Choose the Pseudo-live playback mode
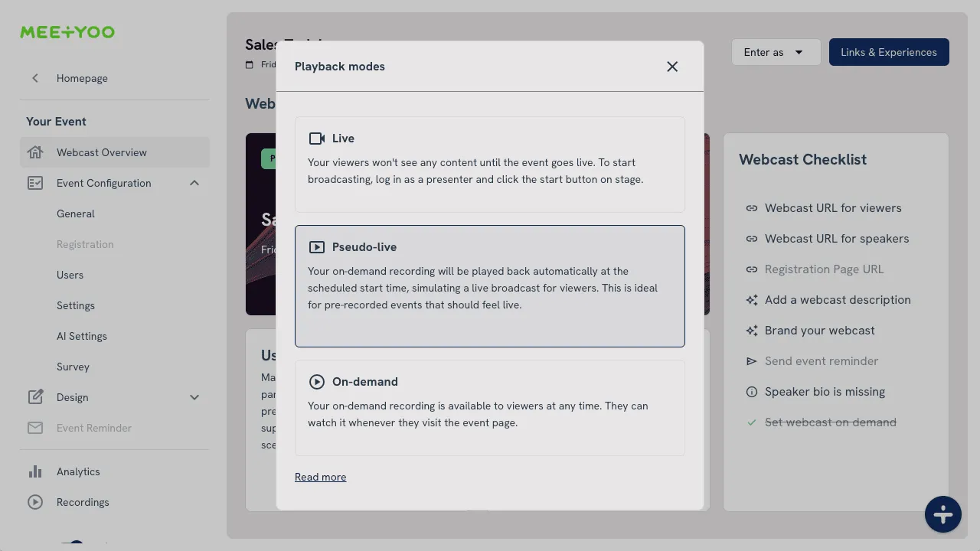 [x=489, y=285]
